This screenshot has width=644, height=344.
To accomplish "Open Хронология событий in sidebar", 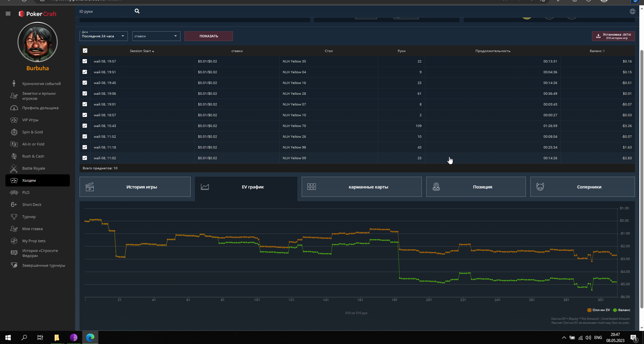I will [38, 84].
